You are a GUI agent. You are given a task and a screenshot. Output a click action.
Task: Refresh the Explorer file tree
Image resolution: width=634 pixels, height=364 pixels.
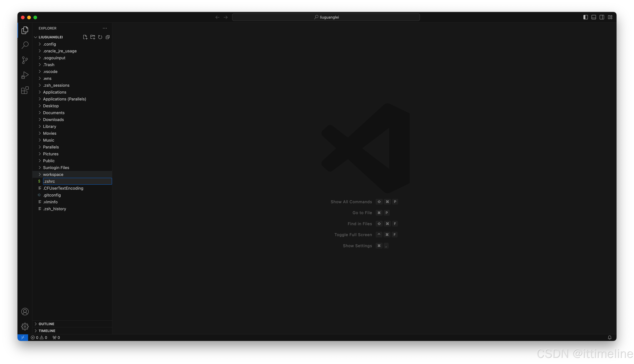click(x=100, y=37)
